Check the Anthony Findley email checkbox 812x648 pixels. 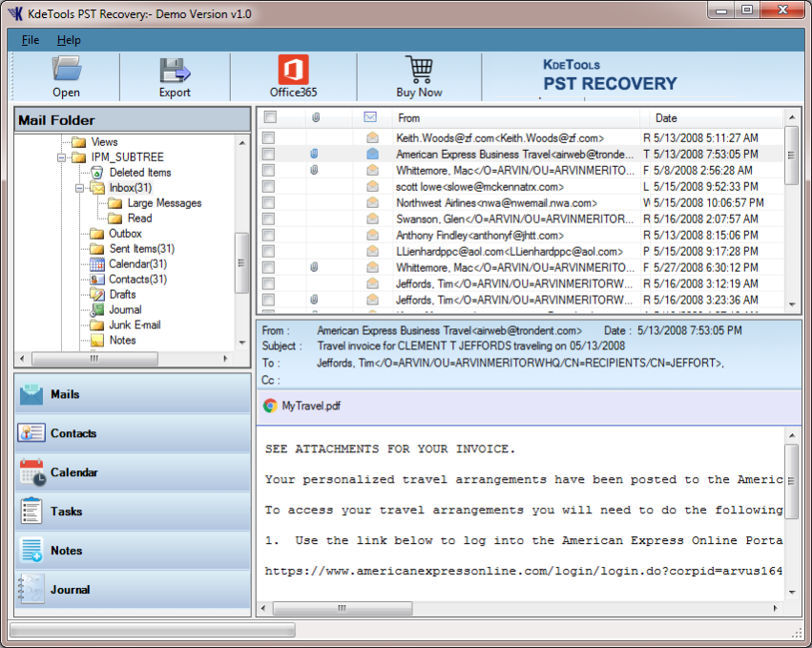coord(268,235)
